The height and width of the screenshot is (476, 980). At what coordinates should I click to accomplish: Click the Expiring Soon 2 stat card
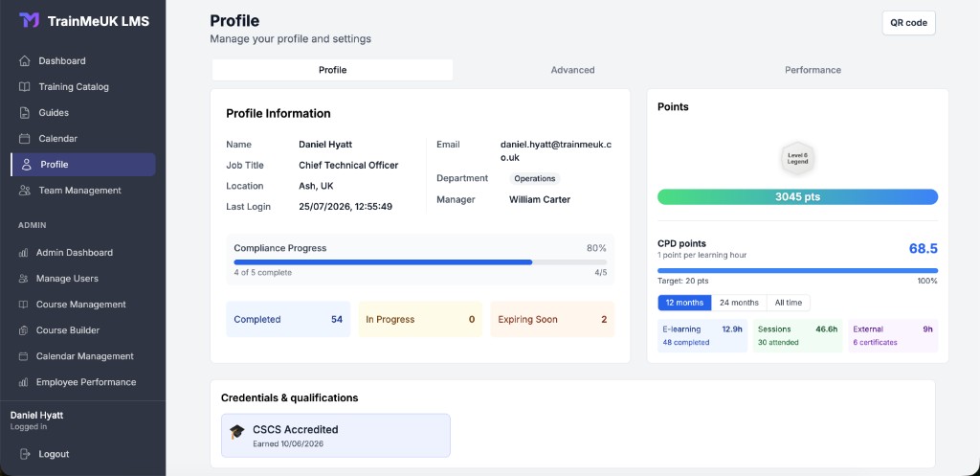(552, 319)
